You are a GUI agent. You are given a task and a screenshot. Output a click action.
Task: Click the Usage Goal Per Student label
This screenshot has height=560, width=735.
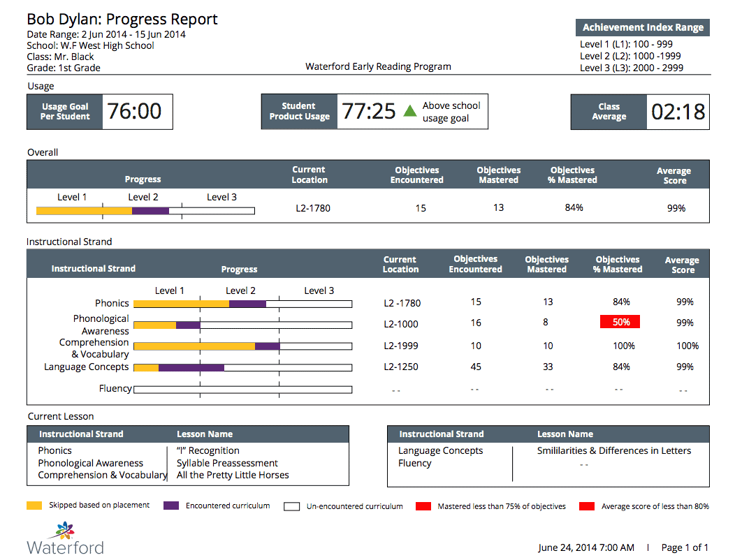click(65, 112)
